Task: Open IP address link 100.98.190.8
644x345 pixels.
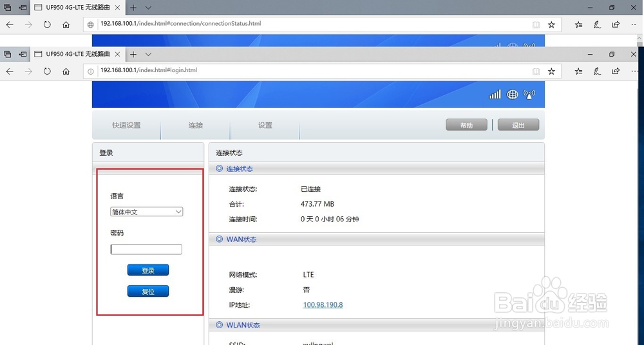Action: 323,304
